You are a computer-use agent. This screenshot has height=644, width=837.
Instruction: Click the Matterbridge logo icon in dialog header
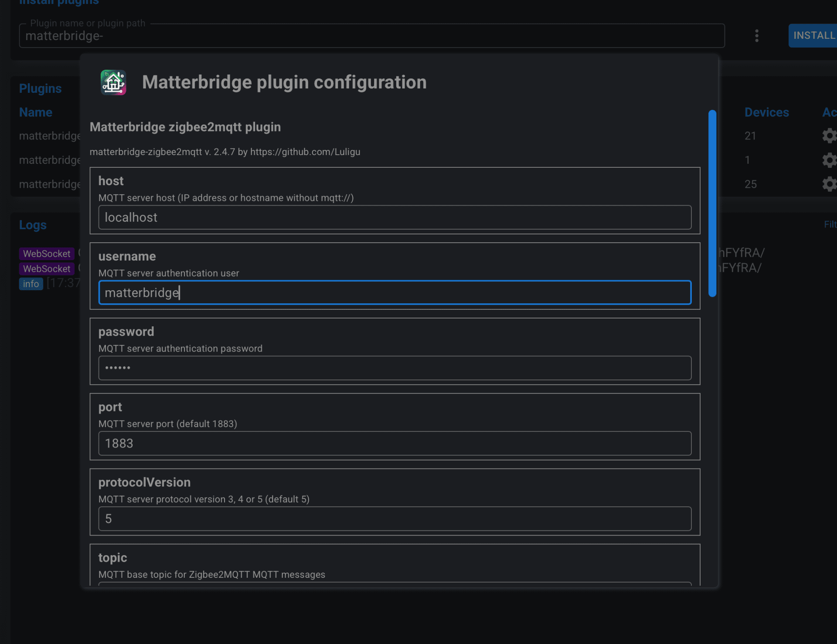tap(113, 82)
